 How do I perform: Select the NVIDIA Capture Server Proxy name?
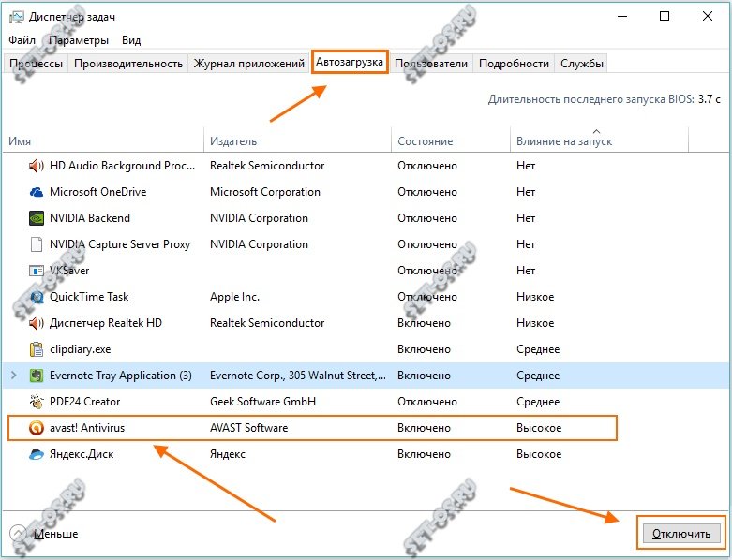tap(120, 244)
